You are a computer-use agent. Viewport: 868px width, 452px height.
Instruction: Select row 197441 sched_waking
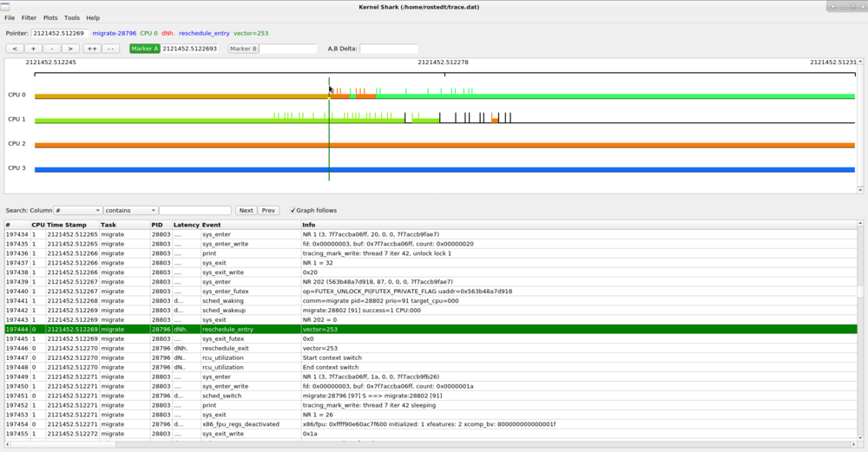(431, 301)
